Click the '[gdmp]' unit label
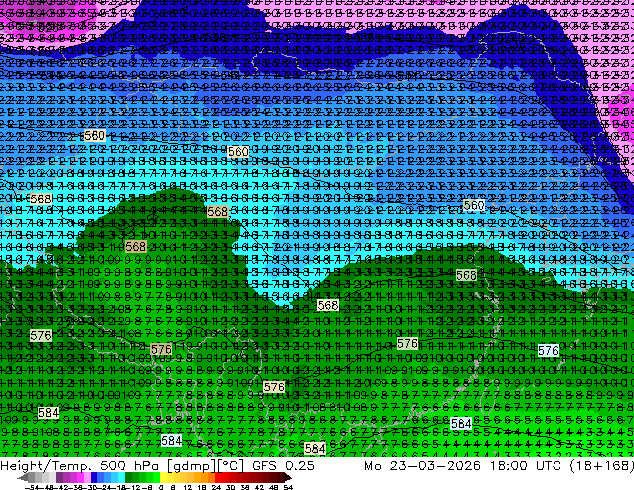The height and width of the screenshot is (490, 634). pos(191,466)
